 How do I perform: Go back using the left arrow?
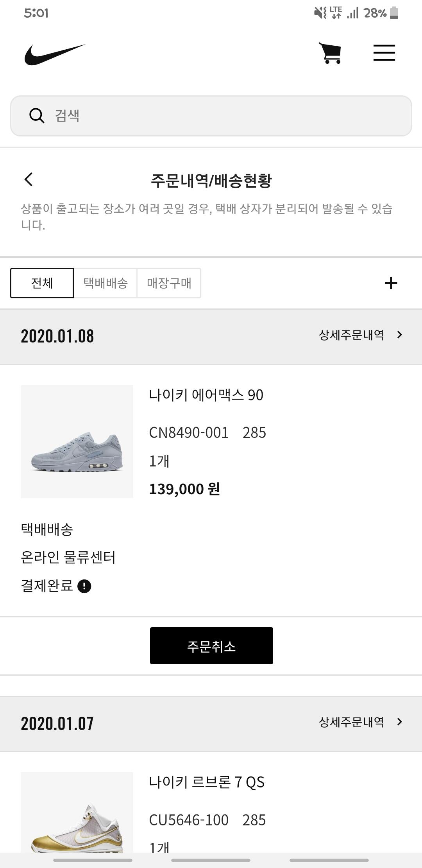(29, 179)
